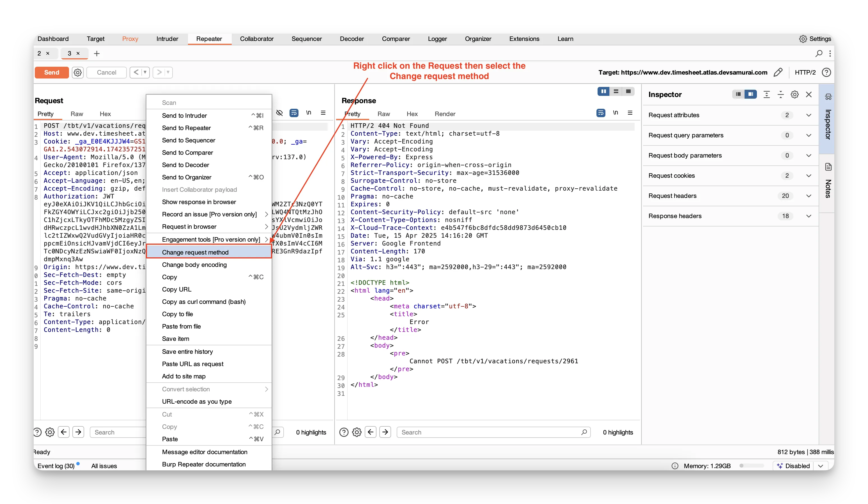Open Inspector side tab icon
868x504 pixels.
tap(828, 97)
